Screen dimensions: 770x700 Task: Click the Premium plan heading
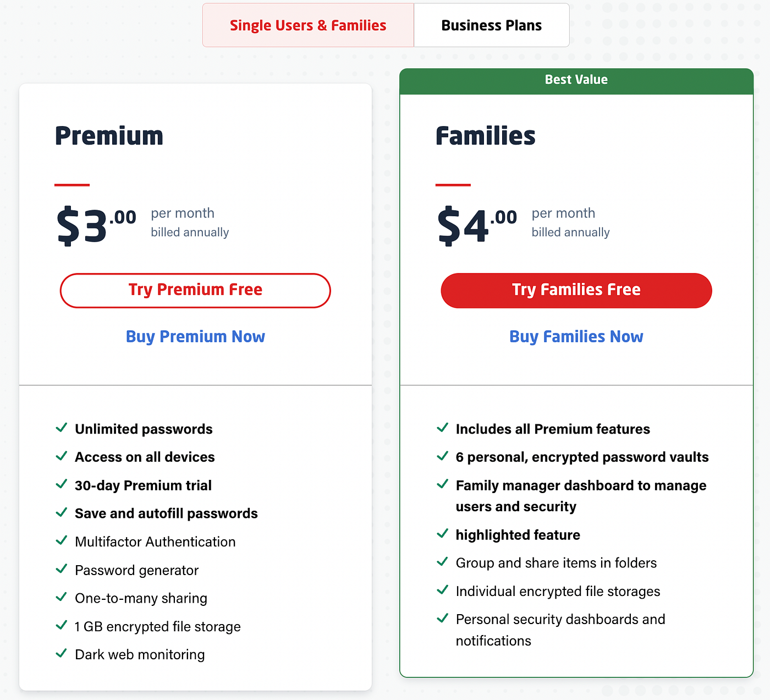tap(109, 136)
